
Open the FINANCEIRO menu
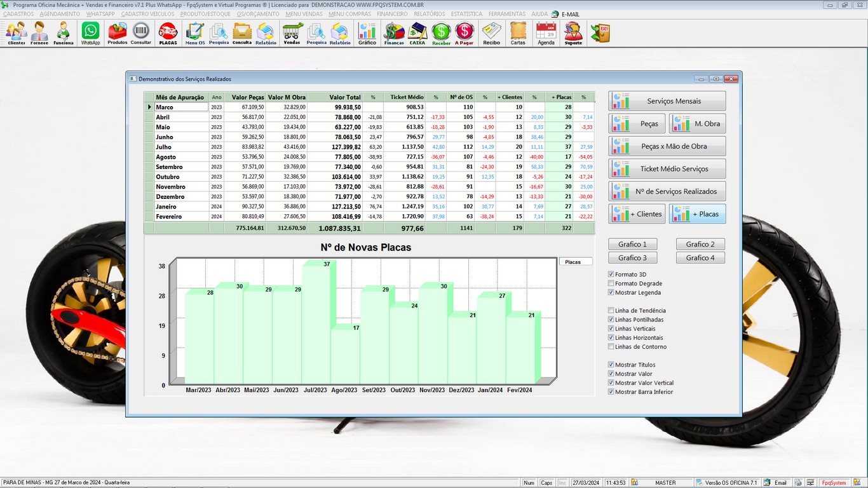(x=392, y=14)
